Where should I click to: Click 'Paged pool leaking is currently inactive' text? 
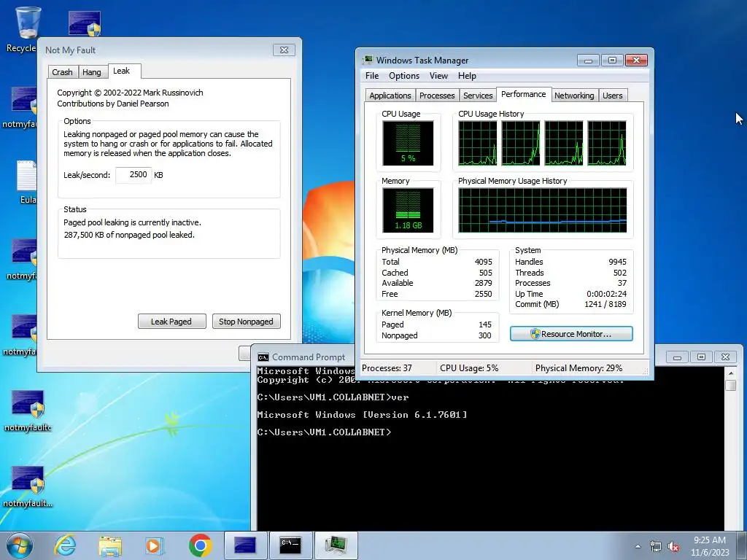[133, 222]
